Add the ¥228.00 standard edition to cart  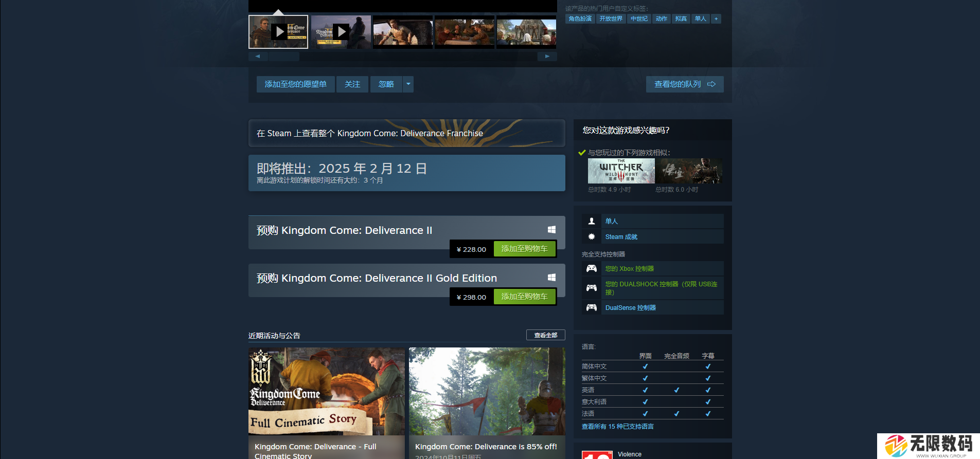click(524, 249)
